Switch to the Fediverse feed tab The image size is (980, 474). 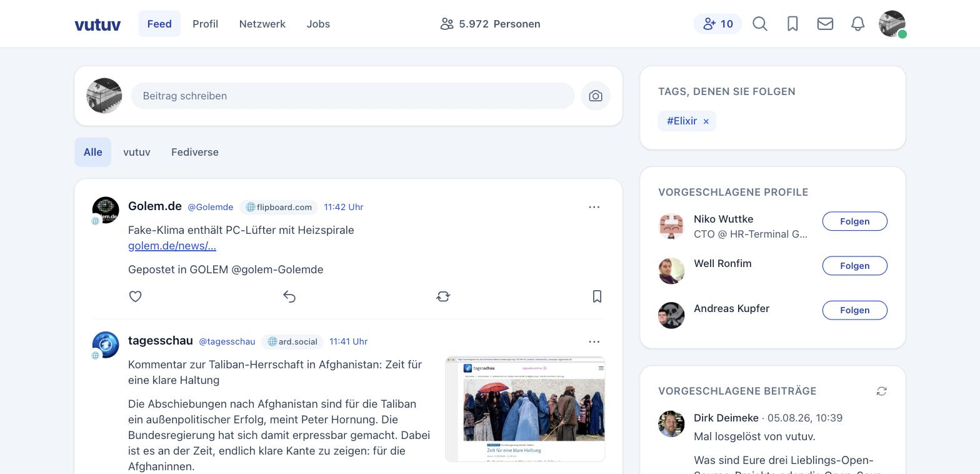(x=195, y=152)
